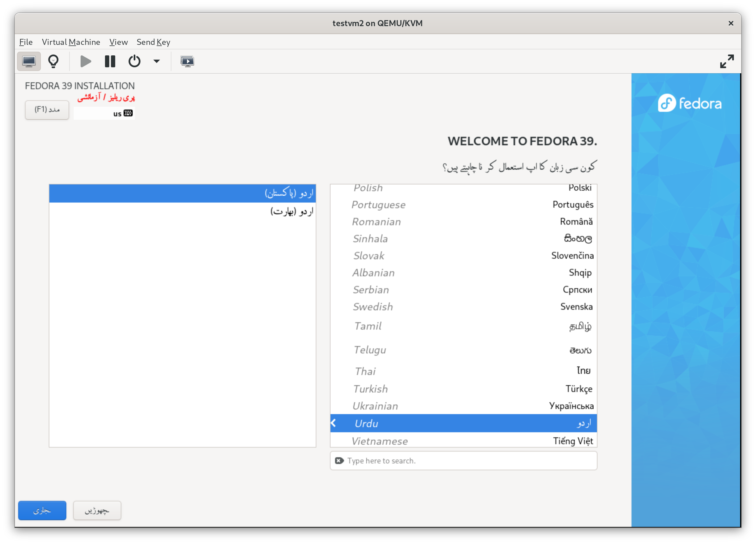Screen dimensions: 756x544
Task: Select Swedish in the language list
Action: (463, 307)
